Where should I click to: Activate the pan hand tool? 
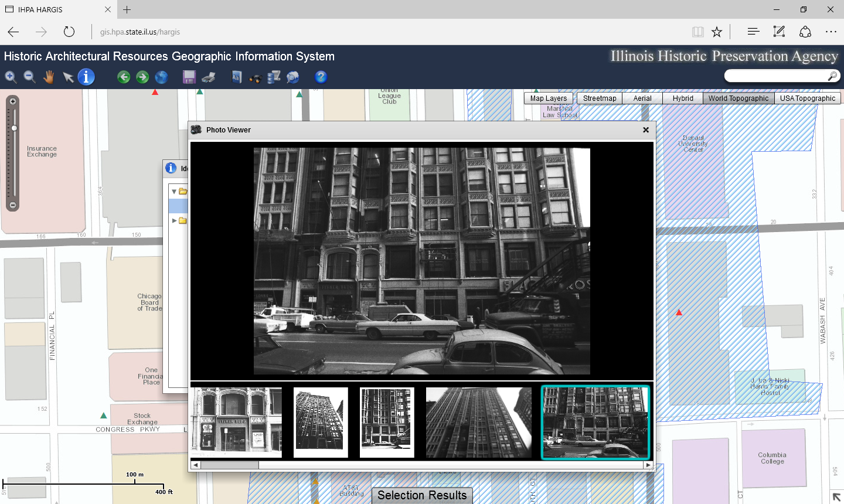(x=49, y=77)
